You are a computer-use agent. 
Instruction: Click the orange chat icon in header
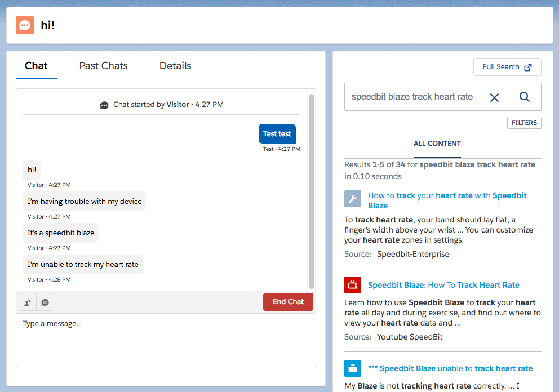tap(25, 25)
